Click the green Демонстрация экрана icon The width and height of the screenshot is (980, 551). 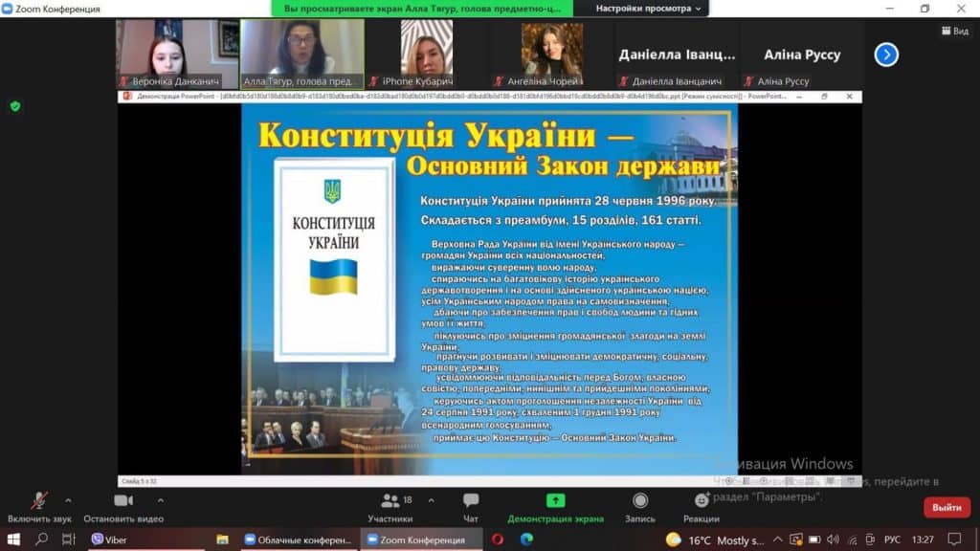(555, 501)
